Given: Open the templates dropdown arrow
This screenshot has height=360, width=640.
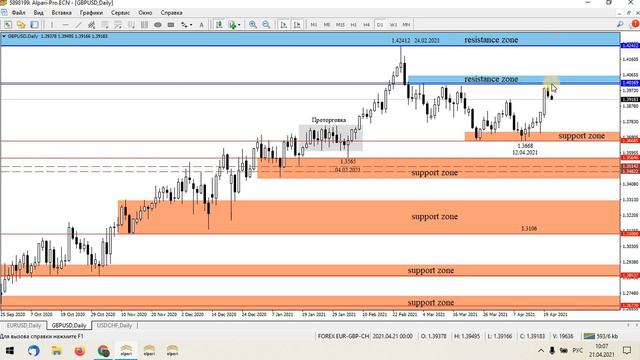Looking at the screenshot, I should click(239, 25).
